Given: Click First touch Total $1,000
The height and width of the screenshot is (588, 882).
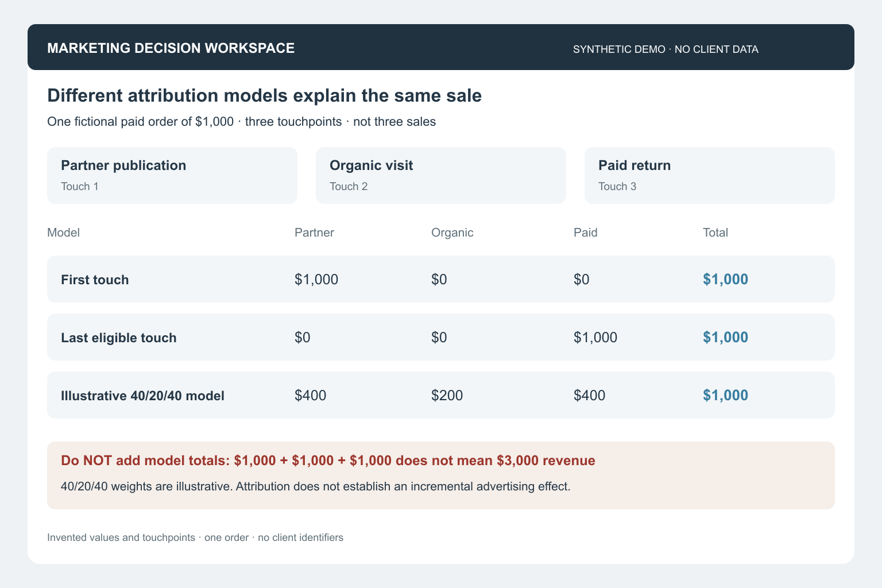Looking at the screenshot, I should (726, 280).
